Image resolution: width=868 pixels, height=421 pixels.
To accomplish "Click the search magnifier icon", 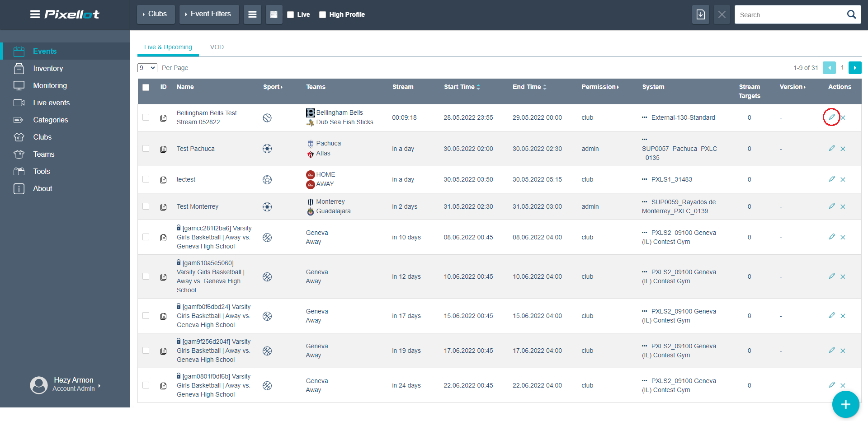I will (851, 14).
